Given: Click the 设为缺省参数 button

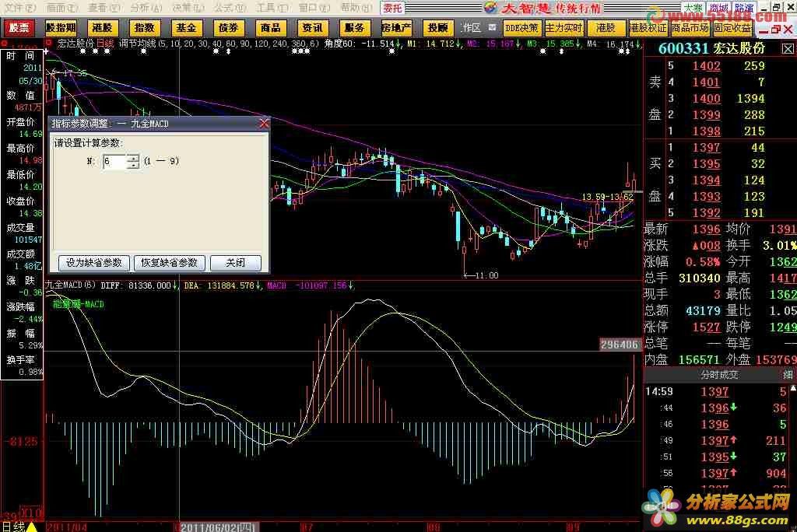Looking at the screenshot, I should pos(94,263).
